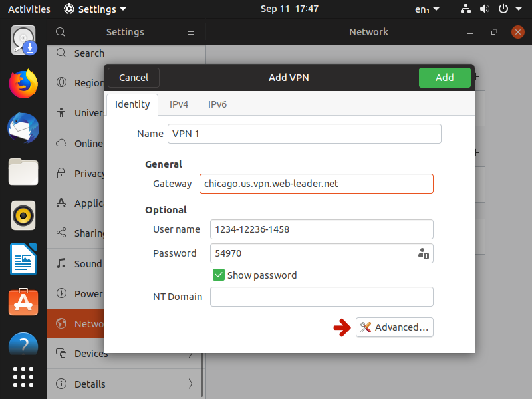This screenshot has height=399, width=532.
Task: Launch Firefox from the dock
Action: (x=23, y=83)
